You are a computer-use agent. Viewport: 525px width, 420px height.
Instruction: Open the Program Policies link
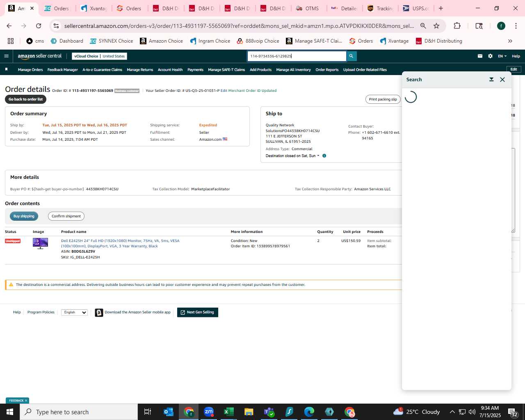(41, 313)
